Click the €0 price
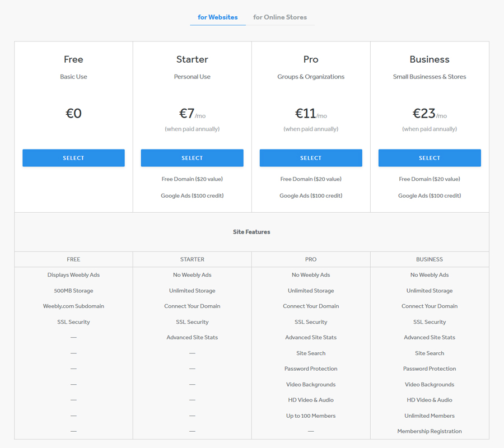Screen dimensions: 504x448 [x=73, y=113]
